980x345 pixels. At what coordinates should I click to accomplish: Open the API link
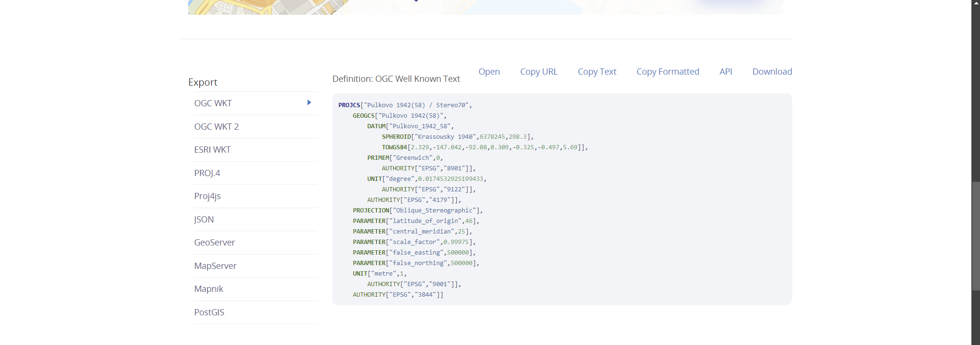726,72
